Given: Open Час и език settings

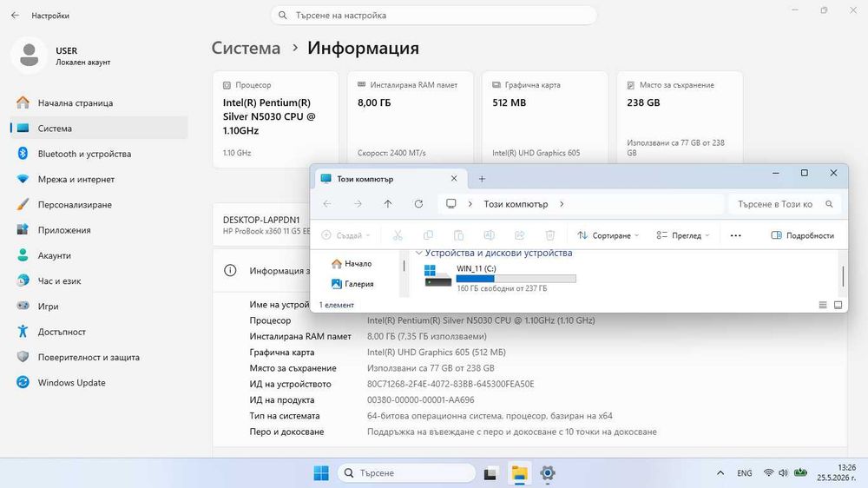Looking at the screenshot, I should click(99, 281).
